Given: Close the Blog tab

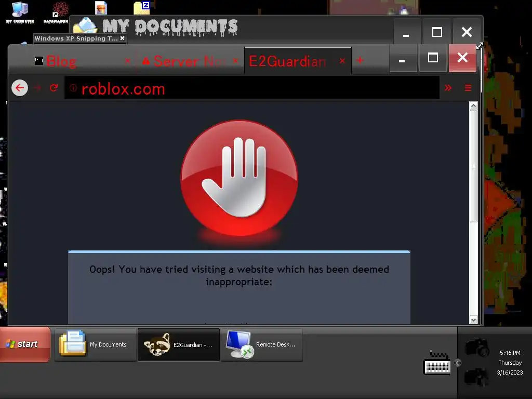Looking at the screenshot, I should 128,61.
